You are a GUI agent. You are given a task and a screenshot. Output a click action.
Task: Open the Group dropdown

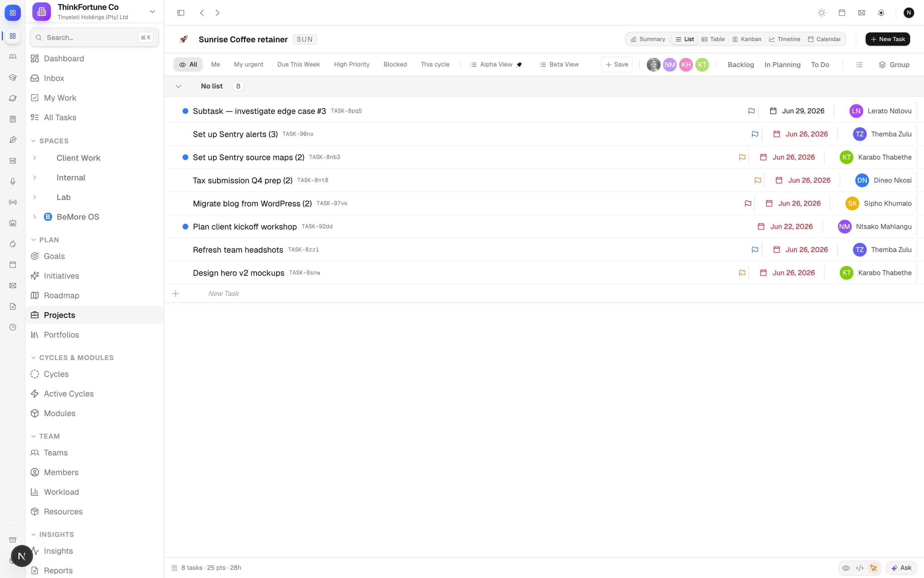(894, 65)
